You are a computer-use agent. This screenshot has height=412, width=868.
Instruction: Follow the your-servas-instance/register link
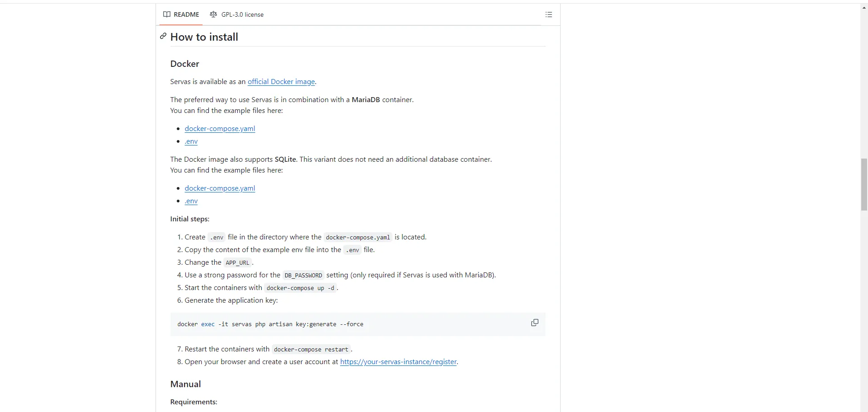click(398, 362)
